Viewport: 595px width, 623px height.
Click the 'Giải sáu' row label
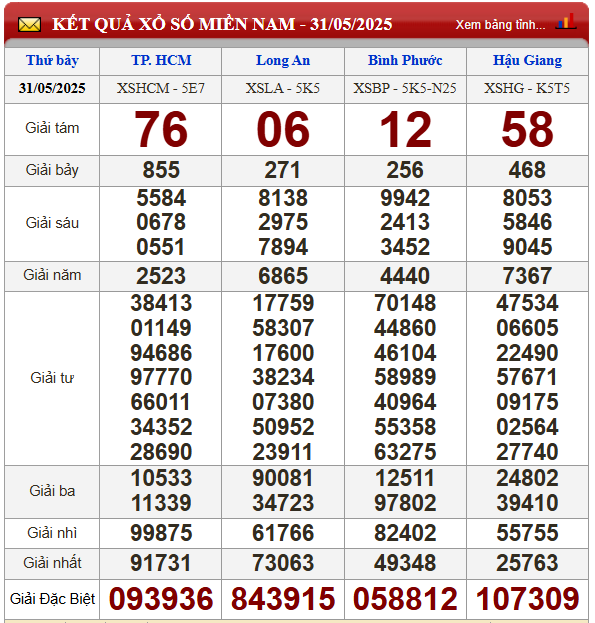tap(52, 223)
